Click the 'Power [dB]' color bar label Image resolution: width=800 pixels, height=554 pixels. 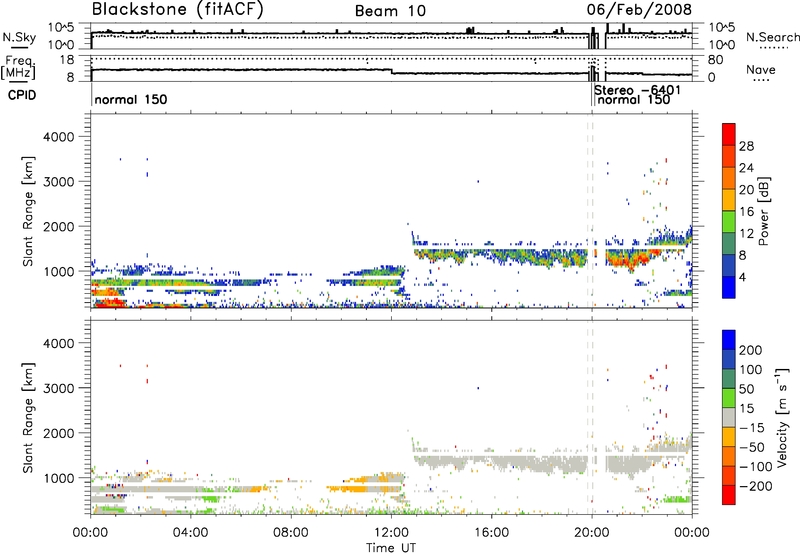click(764, 211)
